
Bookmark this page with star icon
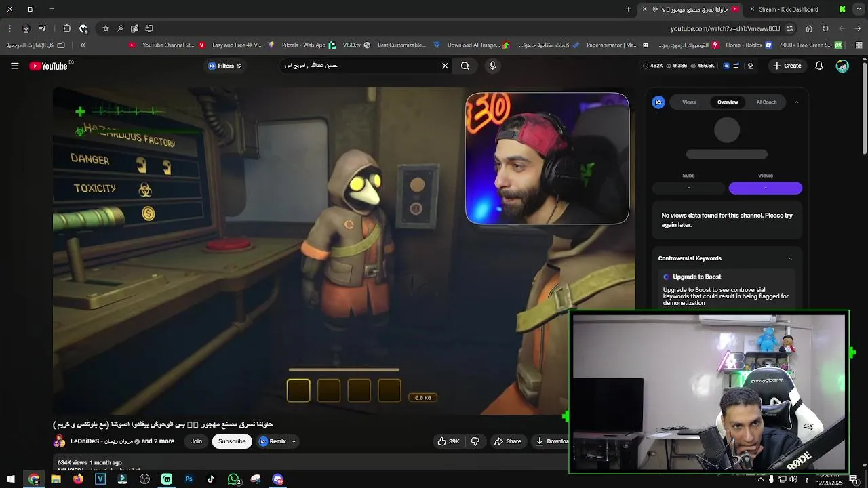coord(106,28)
